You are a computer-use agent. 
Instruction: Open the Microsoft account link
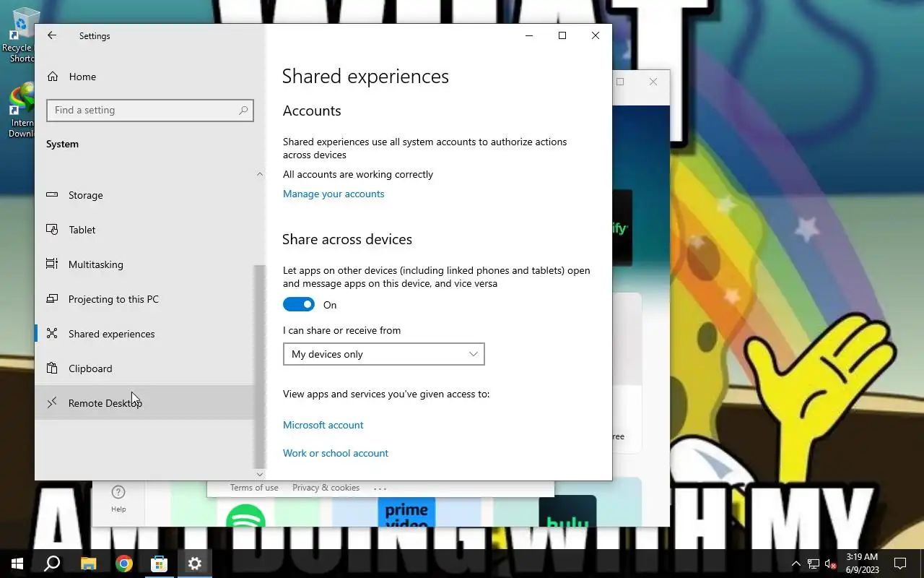(x=323, y=425)
